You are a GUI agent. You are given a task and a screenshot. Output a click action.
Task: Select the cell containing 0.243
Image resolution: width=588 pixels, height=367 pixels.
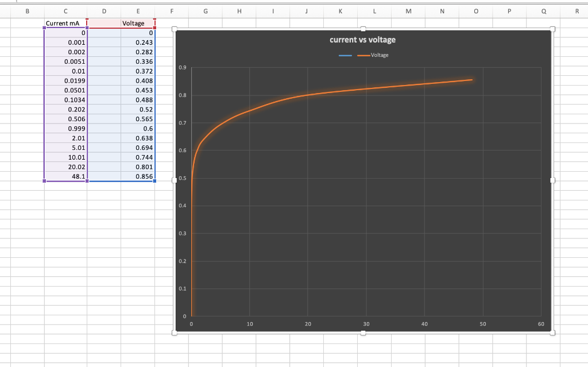(138, 43)
